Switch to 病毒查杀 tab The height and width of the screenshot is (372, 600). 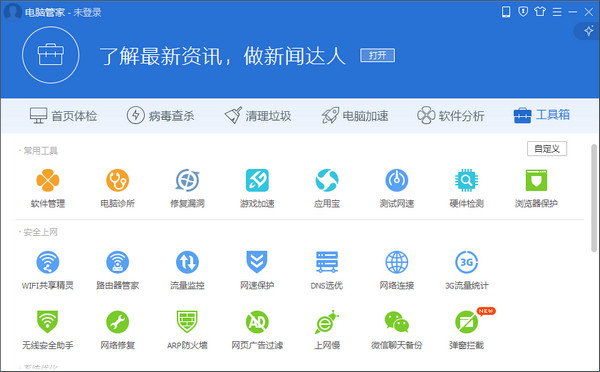click(160, 116)
